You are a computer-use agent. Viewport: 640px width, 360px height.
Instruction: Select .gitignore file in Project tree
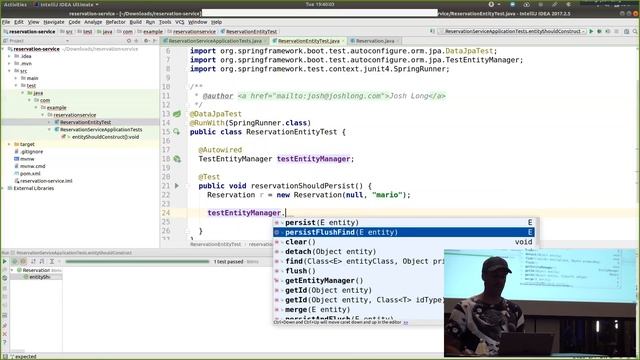pos(31,152)
